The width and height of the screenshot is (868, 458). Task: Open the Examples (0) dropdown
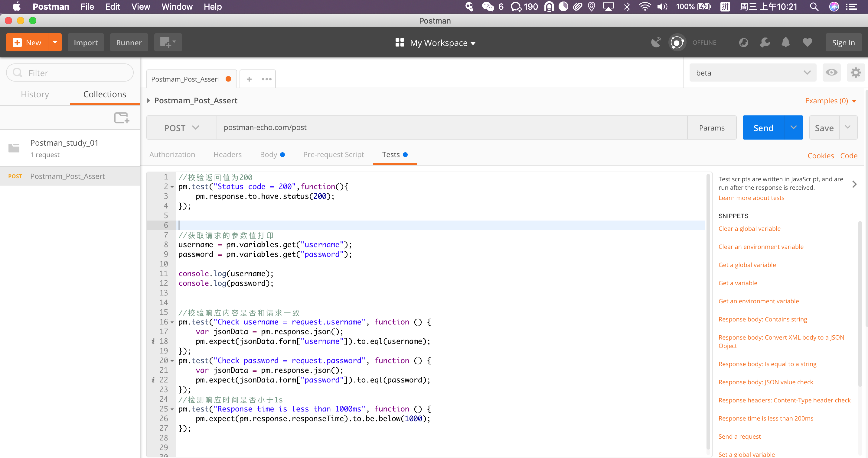(x=830, y=101)
